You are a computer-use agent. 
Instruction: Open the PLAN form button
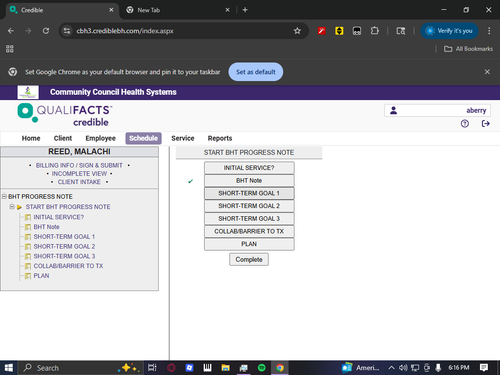(x=249, y=244)
